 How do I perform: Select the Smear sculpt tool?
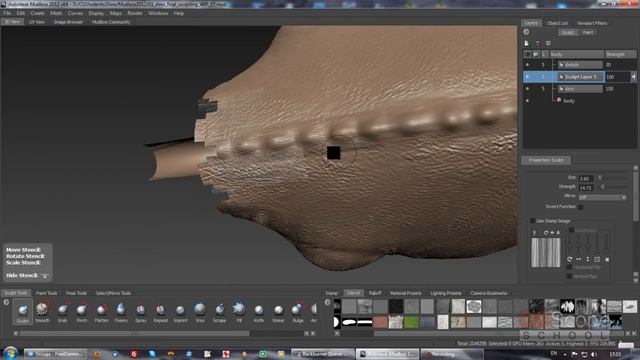click(278, 312)
